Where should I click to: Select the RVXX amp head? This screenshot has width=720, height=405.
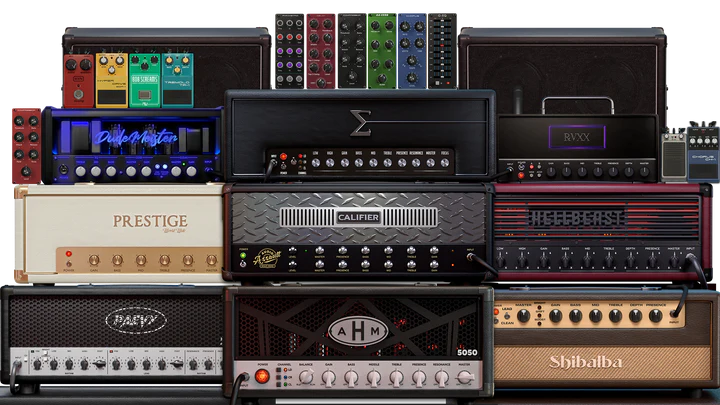tap(577, 147)
